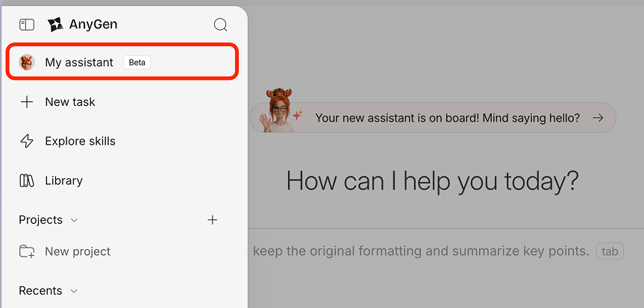Add a project with the Projects plus icon
Viewport: 644px width, 308px height.
pos(213,220)
